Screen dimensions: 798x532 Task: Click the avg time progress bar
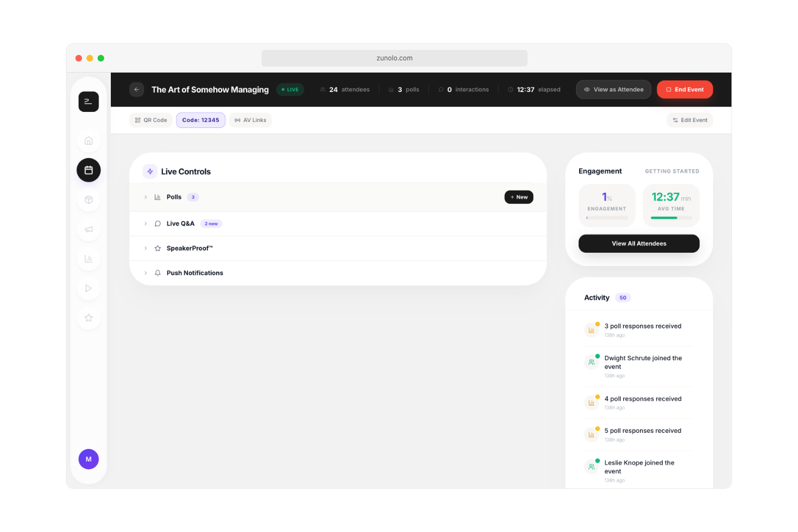coord(671,218)
